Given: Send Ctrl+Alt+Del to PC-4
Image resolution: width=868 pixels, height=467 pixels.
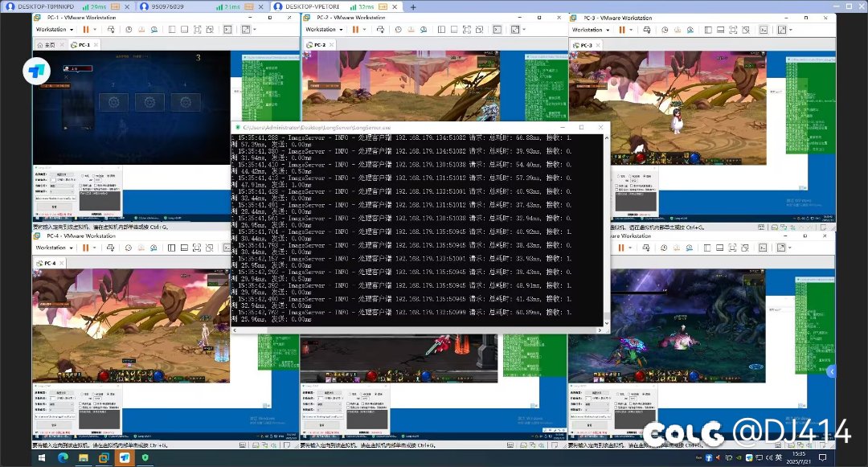Looking at the screenshot, I should pos(111,248).
